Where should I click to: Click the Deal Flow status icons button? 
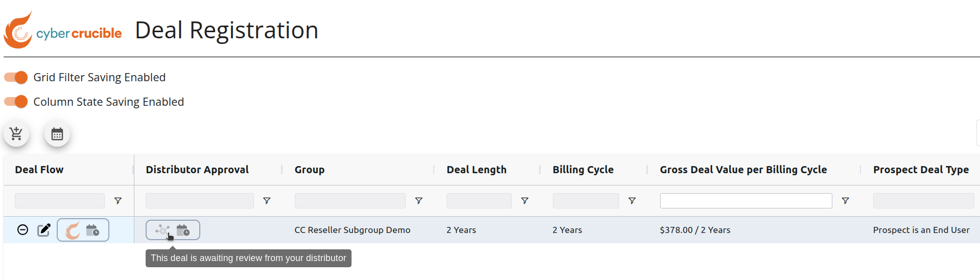tap(83, 230)
